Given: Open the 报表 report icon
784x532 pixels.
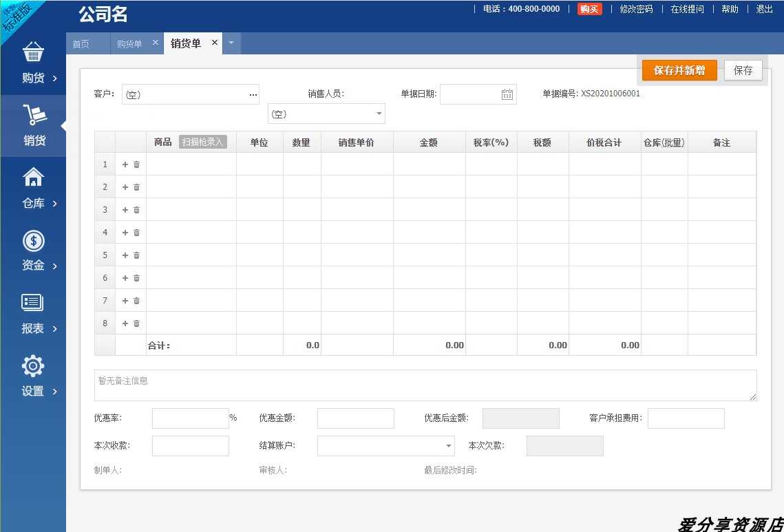Looking at the screenshot, I should pos(32,303).
